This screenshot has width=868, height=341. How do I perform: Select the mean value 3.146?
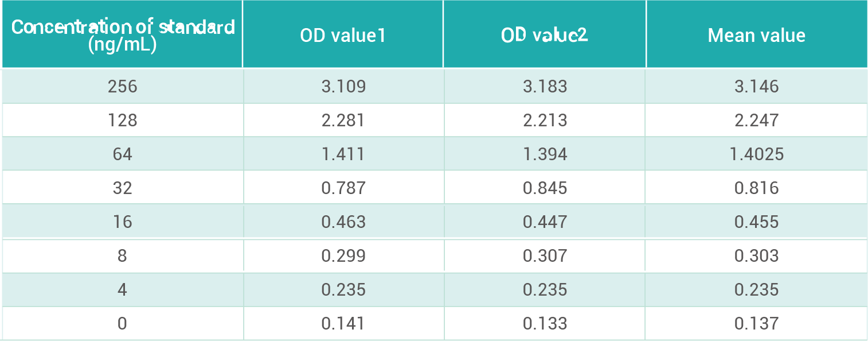click(756, 86)
